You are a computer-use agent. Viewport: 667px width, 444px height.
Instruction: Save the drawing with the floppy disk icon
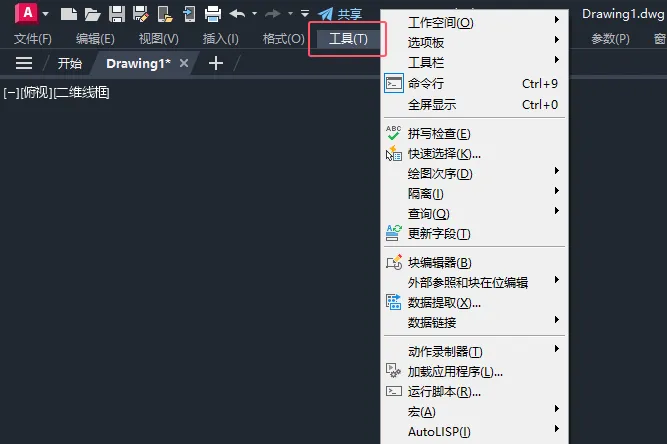click(x=117, y=14)
